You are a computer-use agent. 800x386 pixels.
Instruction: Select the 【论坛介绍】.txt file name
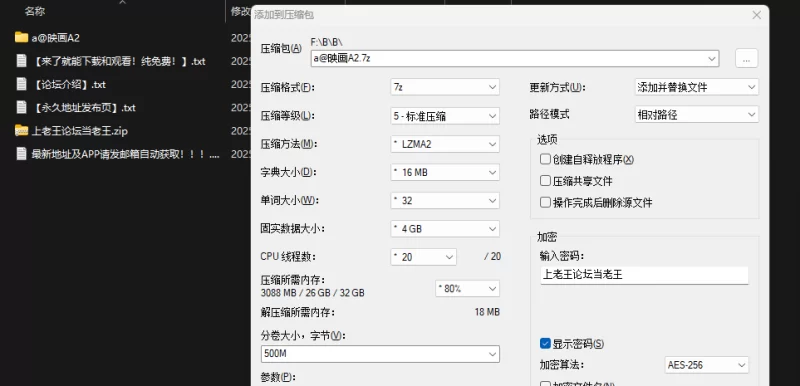point(68,85)
